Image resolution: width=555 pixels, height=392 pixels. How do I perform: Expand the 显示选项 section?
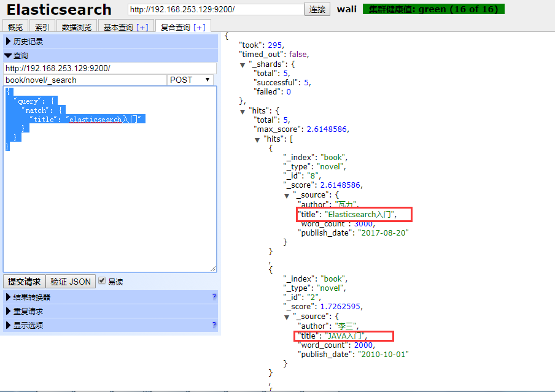[x=111, y=325]
